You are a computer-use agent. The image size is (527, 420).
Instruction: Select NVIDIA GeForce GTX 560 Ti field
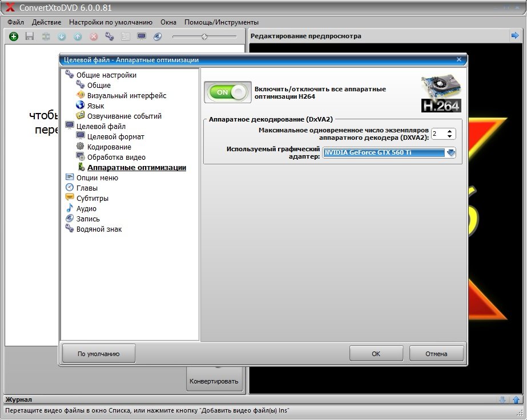pos(384,152)
